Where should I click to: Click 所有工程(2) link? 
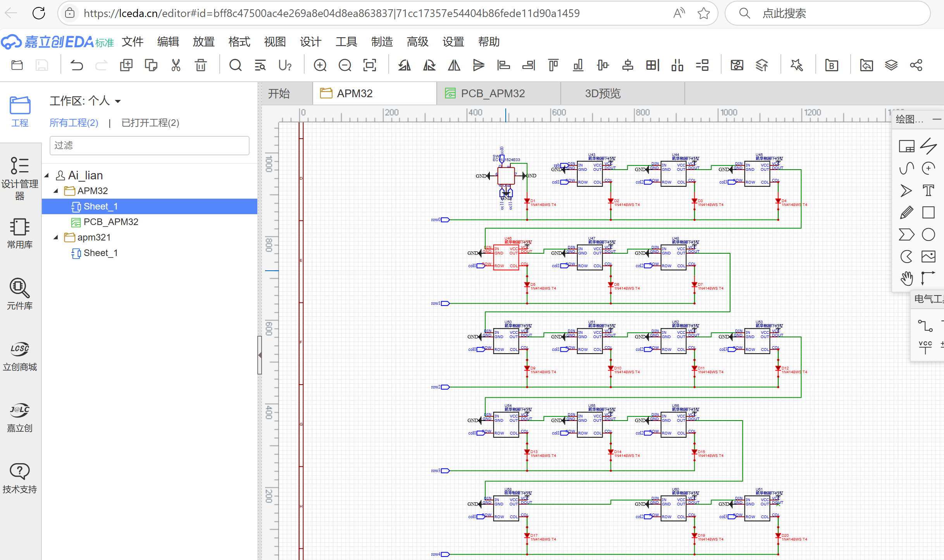(x=74, y=123)
